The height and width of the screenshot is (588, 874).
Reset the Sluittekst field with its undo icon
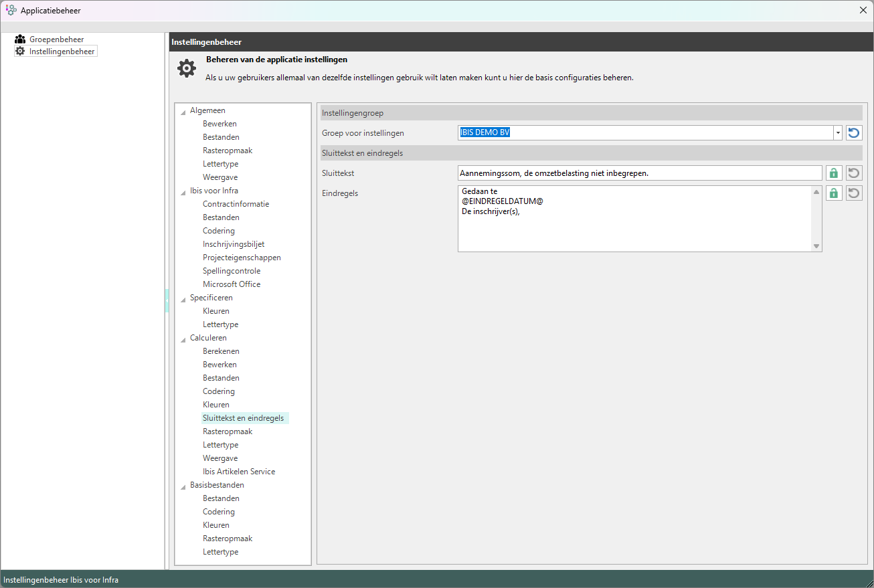[x=853, y=173]
